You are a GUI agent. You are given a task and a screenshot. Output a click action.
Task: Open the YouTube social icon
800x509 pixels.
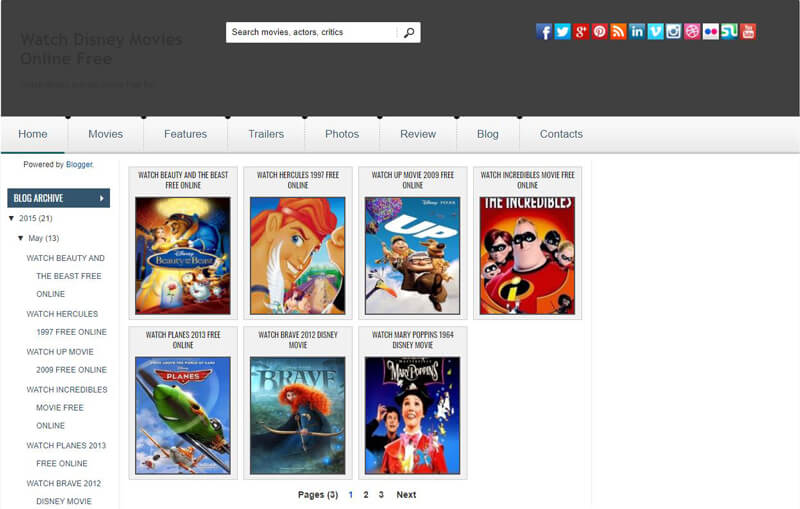pos(748,32)
